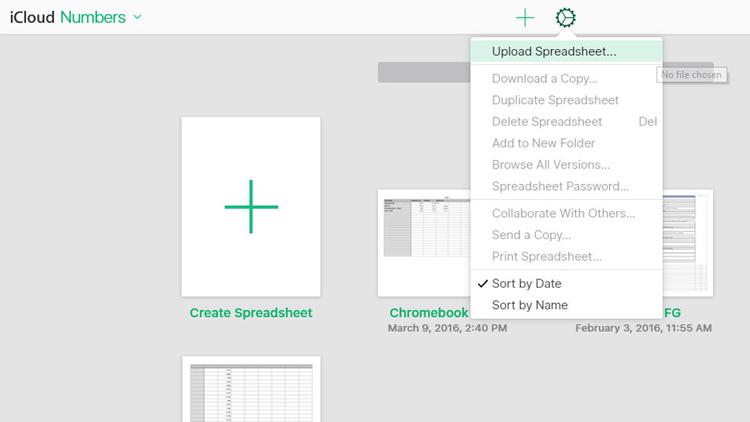Click Collaborate With Others option
750x422 pixels.
(563, 213)
